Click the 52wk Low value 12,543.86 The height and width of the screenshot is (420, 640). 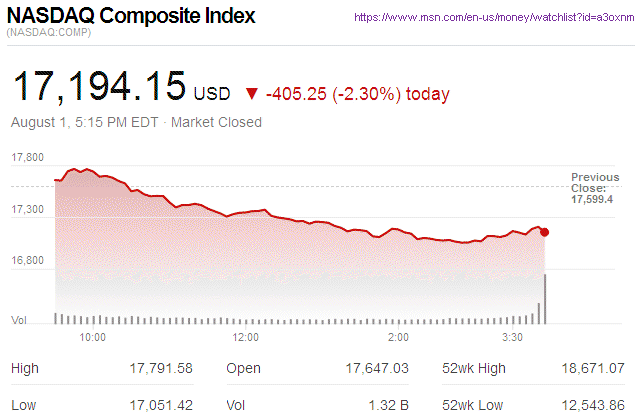[592, 405]
